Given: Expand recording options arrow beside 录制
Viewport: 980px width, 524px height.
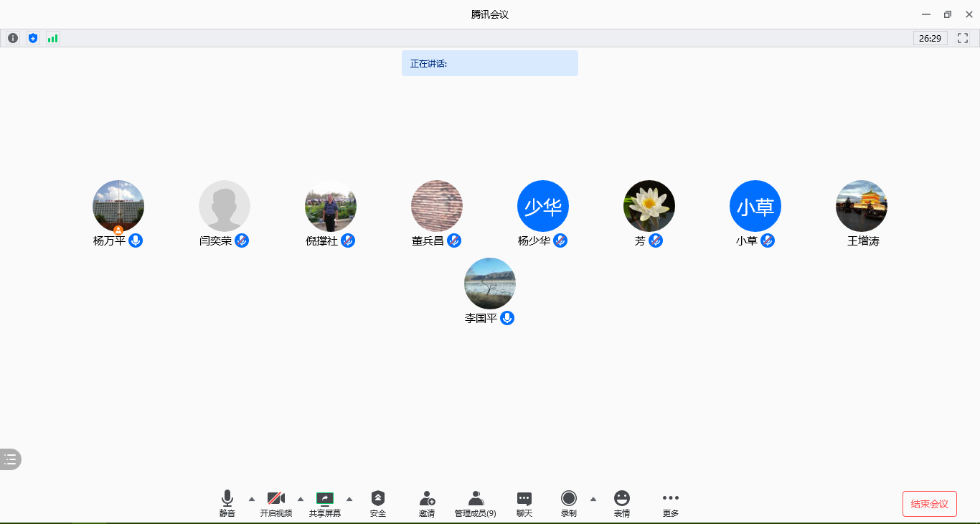Looking at the screenshot, I should (593, 499).
